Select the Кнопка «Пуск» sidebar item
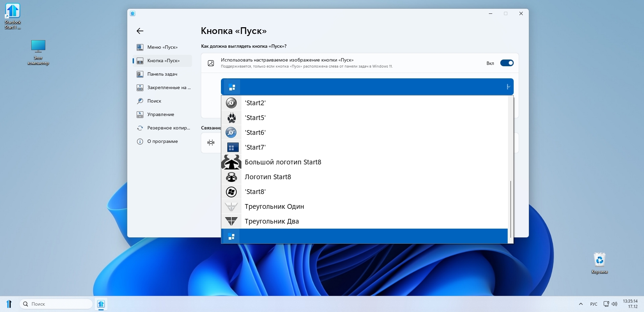The width and height of the screenshot is (644, 312). [x=162, y=61]
